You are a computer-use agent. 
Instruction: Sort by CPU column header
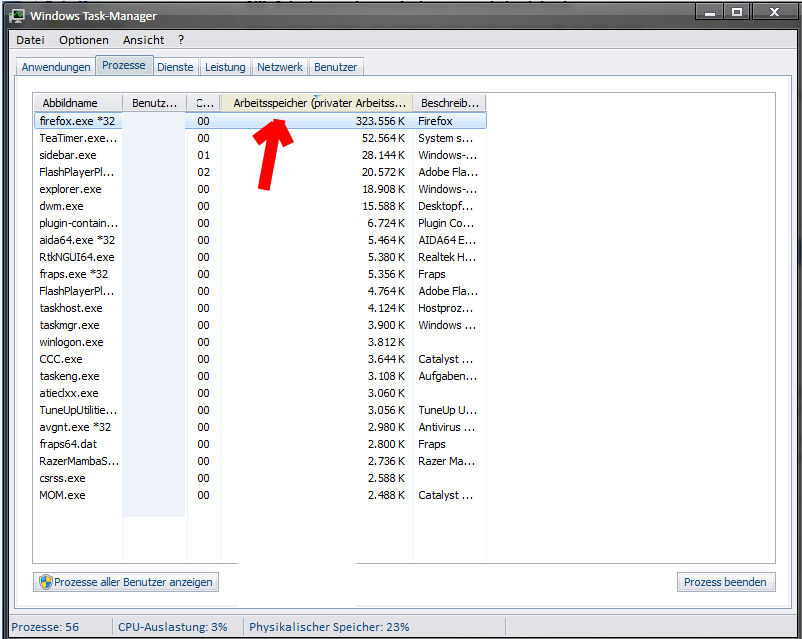[x=204, y=103]
